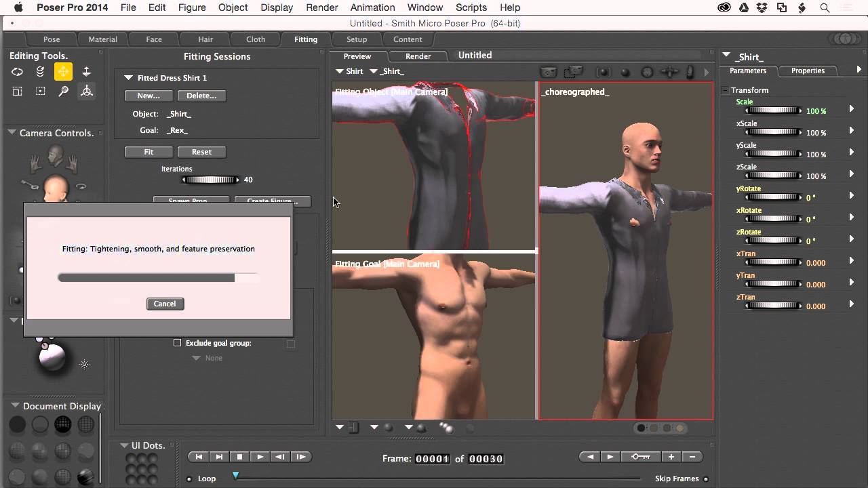Open the Scale parameter options arrow
The image size is (868, 488).
tap(852, 109)
